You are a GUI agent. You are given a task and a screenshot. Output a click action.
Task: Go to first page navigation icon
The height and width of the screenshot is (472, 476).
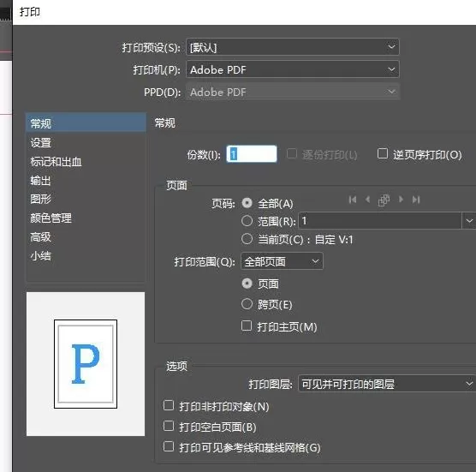pos(353,200)
